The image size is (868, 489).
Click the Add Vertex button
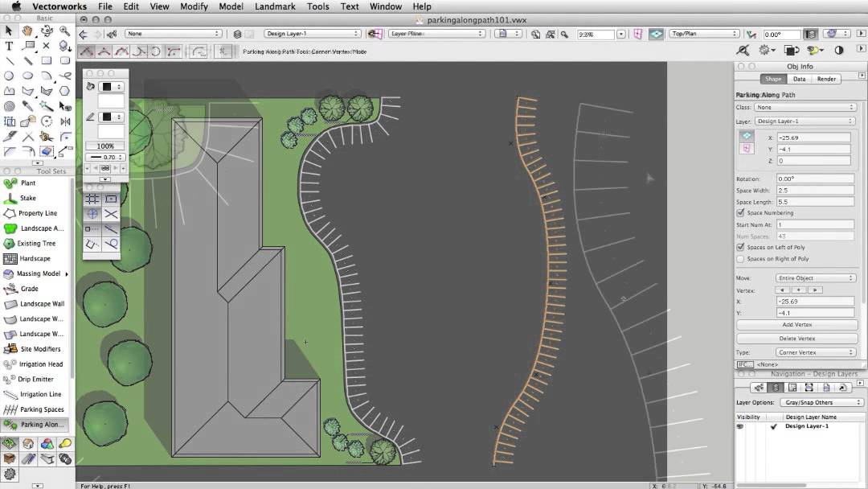click(796, 324)
